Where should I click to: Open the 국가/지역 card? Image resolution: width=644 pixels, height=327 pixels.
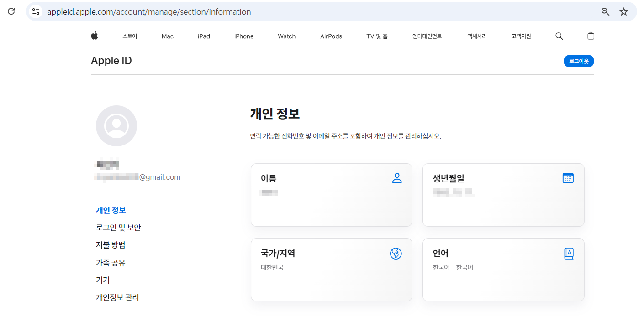tap(332, 270)
